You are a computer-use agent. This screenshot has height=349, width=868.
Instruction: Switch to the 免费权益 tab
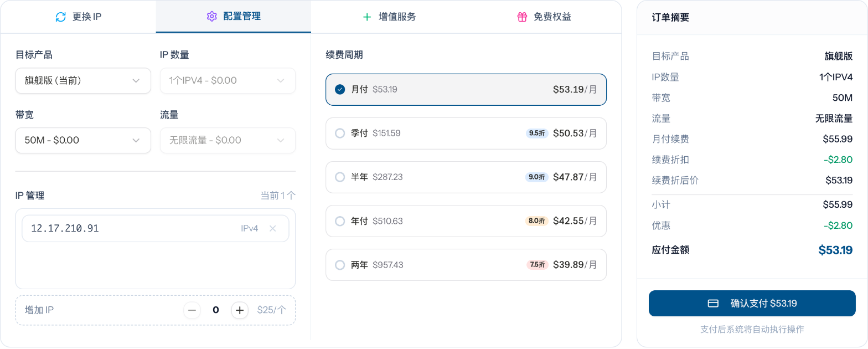point(544,17)
